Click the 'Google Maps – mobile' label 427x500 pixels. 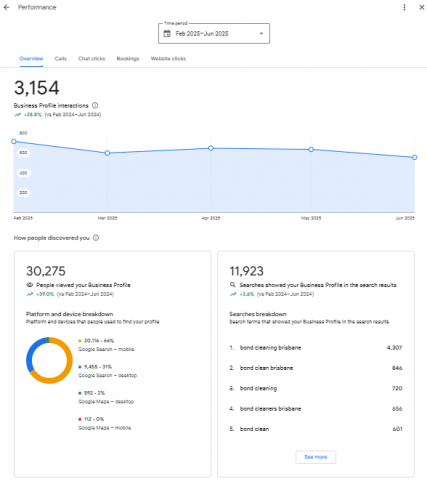coord(105,428)
